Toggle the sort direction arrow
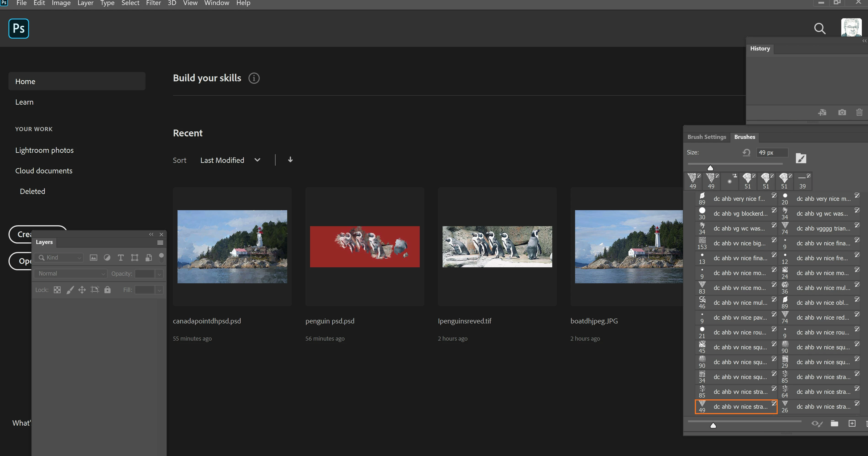Viewport: 868px width, 456px height. (290, 160)
